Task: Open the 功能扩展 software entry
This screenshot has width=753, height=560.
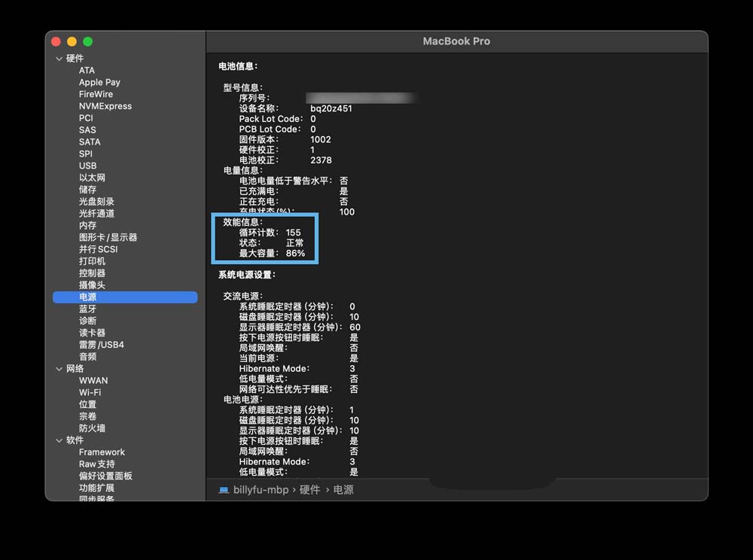Action: 96,488
